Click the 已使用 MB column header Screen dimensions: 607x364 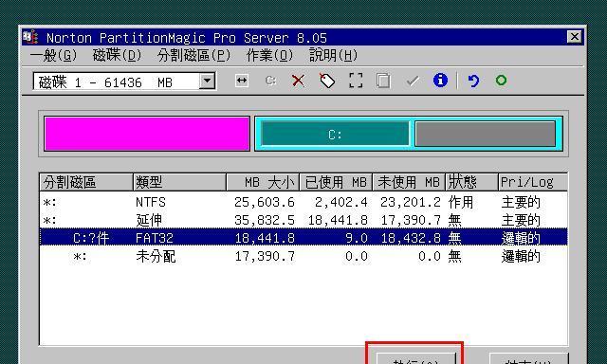pos(336,182)
